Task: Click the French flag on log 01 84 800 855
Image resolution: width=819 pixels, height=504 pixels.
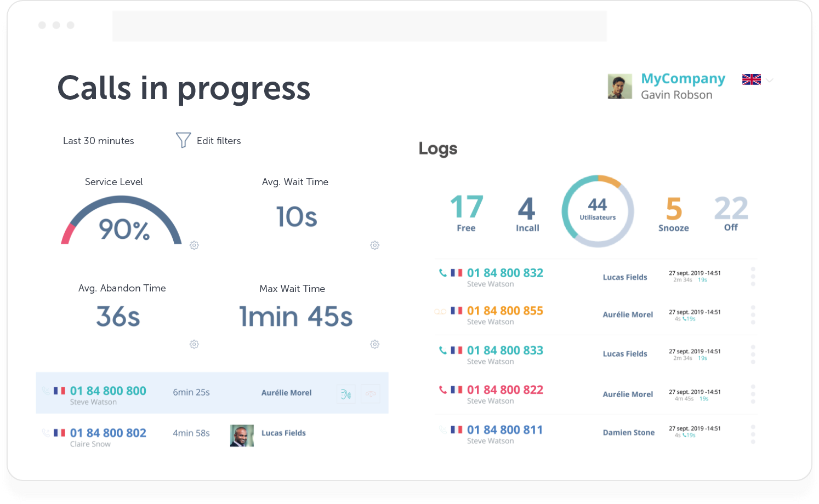Action: pyautogui.click(x=457, y=311)
